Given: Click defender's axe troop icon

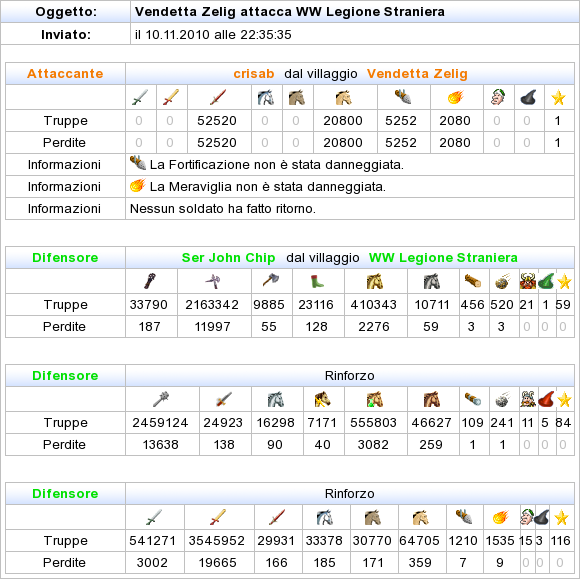Looking at the screenshot, I should (x=271, y=281).
